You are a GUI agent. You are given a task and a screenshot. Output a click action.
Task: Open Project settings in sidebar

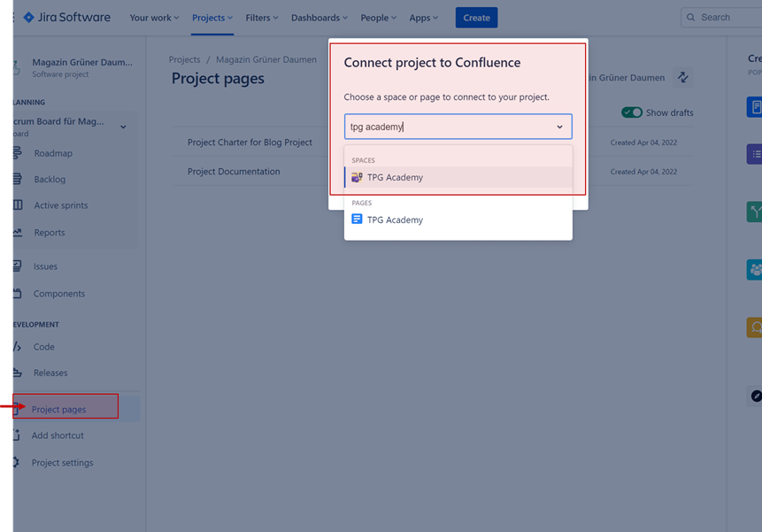62,463
